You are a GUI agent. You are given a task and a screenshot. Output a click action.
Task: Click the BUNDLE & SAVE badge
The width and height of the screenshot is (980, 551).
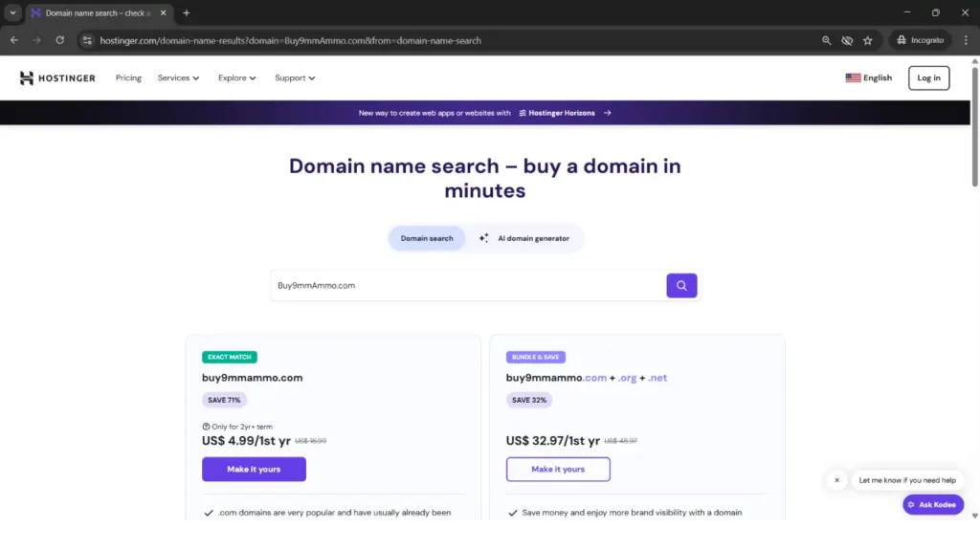536,358
